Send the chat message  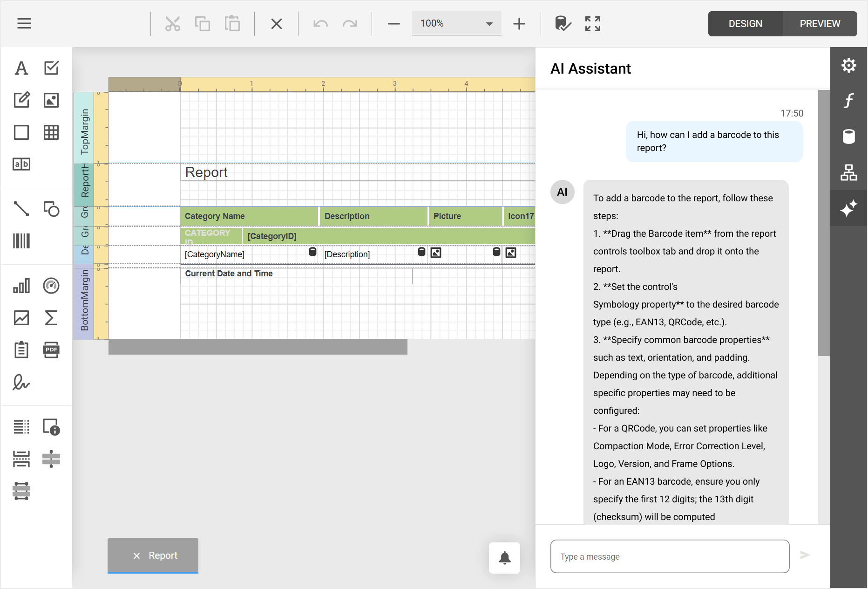(x=805, y=555)
